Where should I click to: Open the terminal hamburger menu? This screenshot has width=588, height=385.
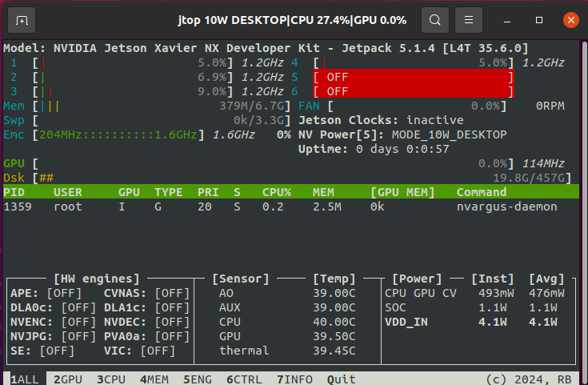pos(468,20)
